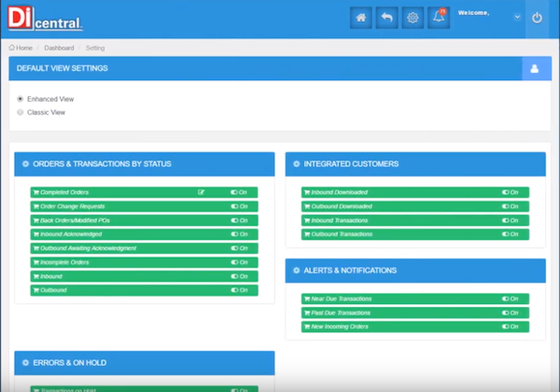The image size is (560, 392).
Task: Open the notifications bell icon
Action: 438,18
